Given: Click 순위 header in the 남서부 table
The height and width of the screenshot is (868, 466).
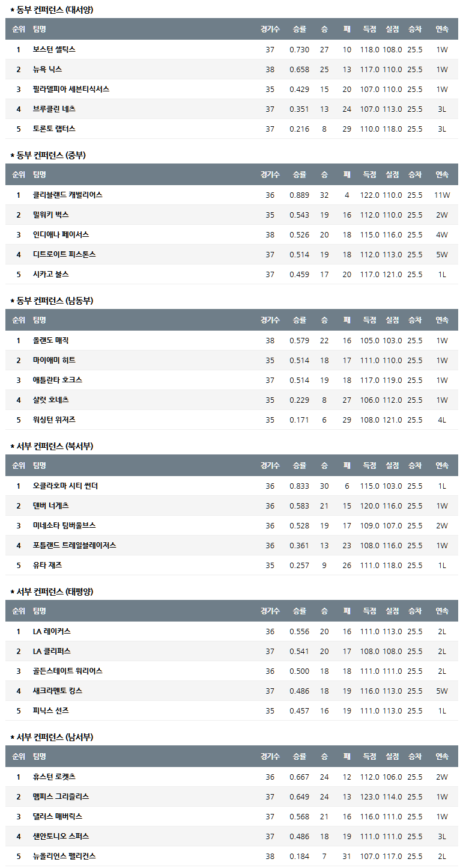Looking at the screenshot, I should pyautogui.click(x=19, y=756).
